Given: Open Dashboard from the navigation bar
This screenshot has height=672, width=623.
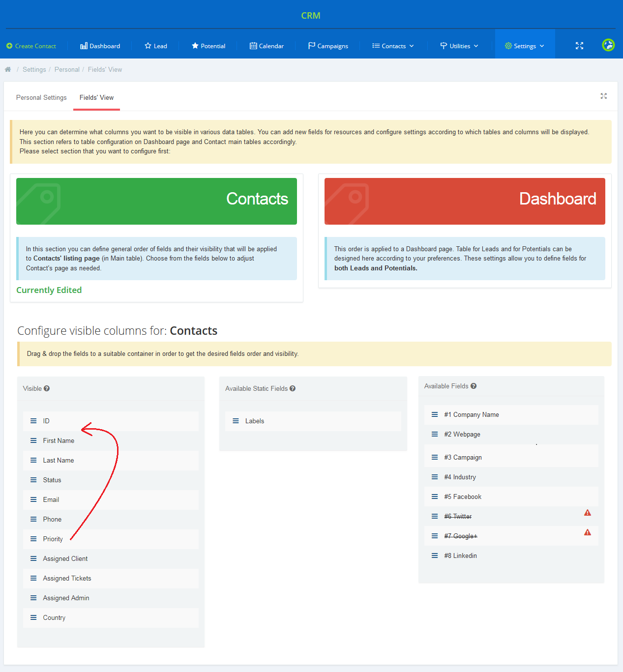Looking at the screenshot, I should [100, 46].
